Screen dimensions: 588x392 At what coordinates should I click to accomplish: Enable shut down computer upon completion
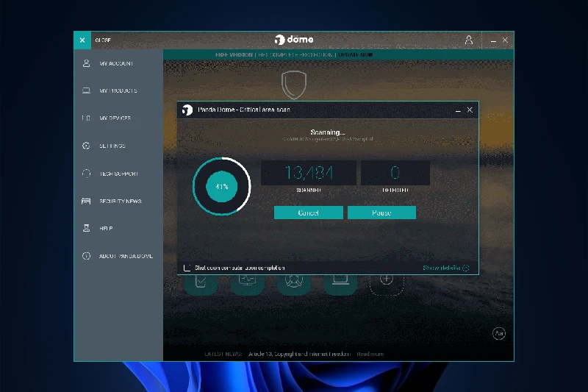(187, 268)
